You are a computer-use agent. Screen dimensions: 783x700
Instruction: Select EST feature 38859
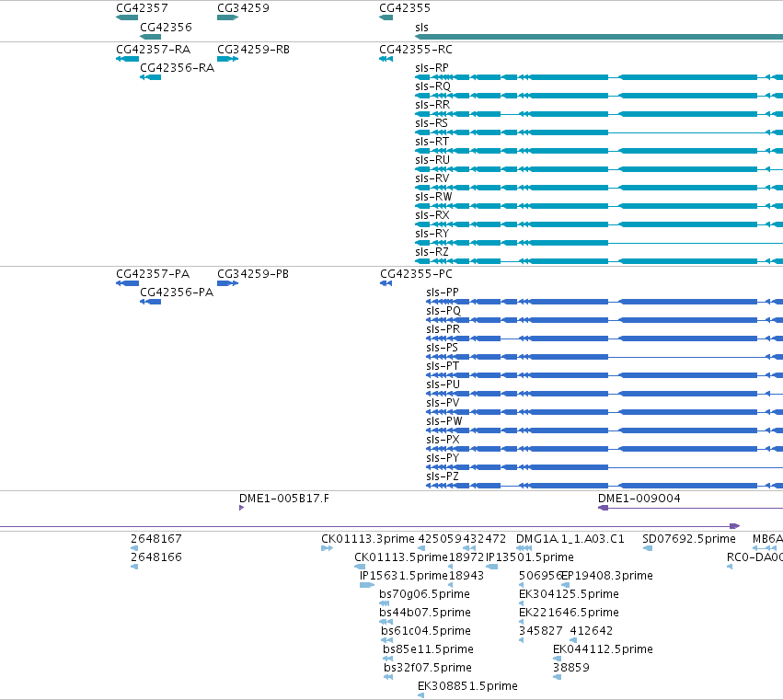pyautogui.click(x=558, y=678)
